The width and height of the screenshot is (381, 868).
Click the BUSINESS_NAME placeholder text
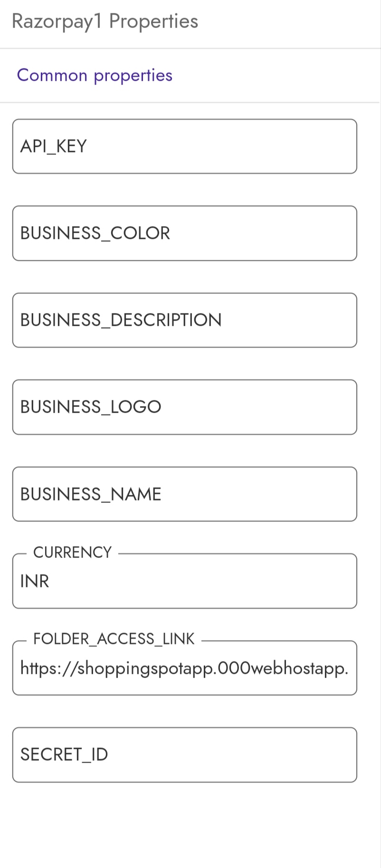pos(90,494)
